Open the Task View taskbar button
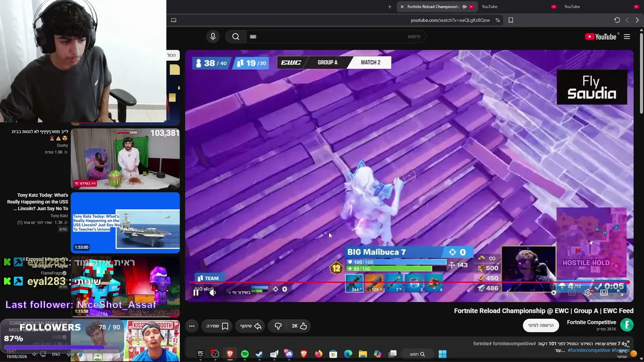This screenshot has height=362, width=644. coord(392,354)
